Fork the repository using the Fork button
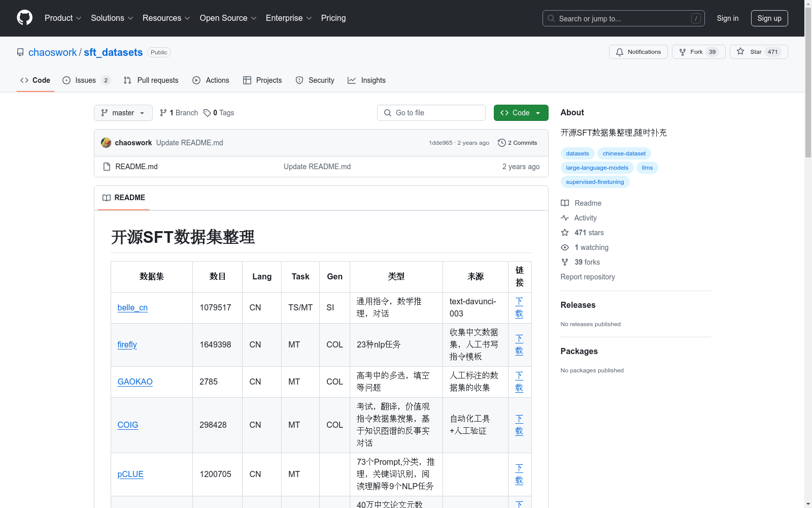The image size is (812, 508). (698, 52)
